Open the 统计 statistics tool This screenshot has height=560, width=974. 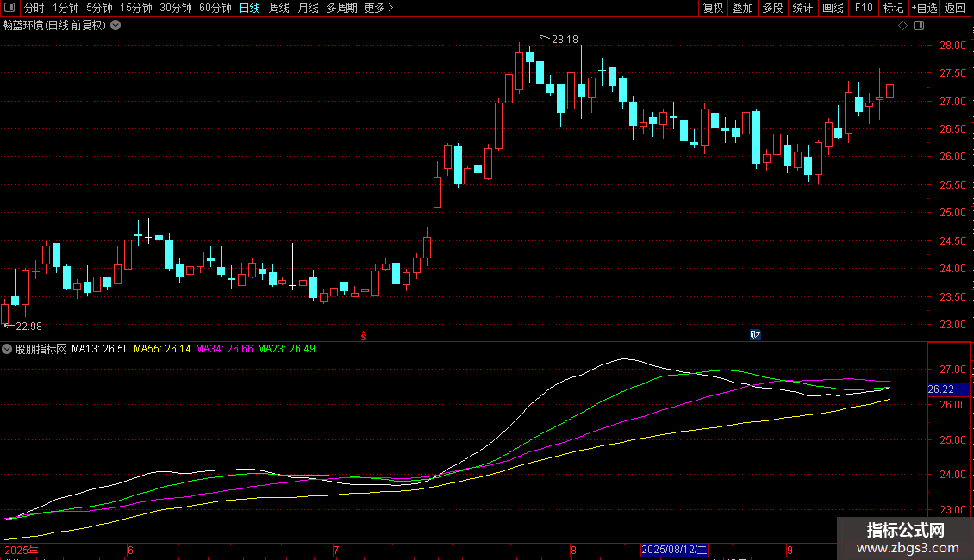pyautogui.click(x=802, y=8)
